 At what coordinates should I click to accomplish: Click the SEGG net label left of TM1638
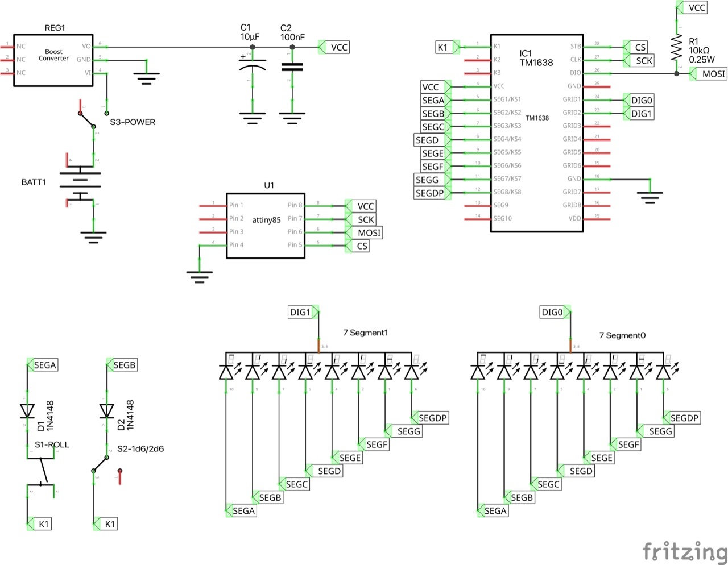coord(432,180)
